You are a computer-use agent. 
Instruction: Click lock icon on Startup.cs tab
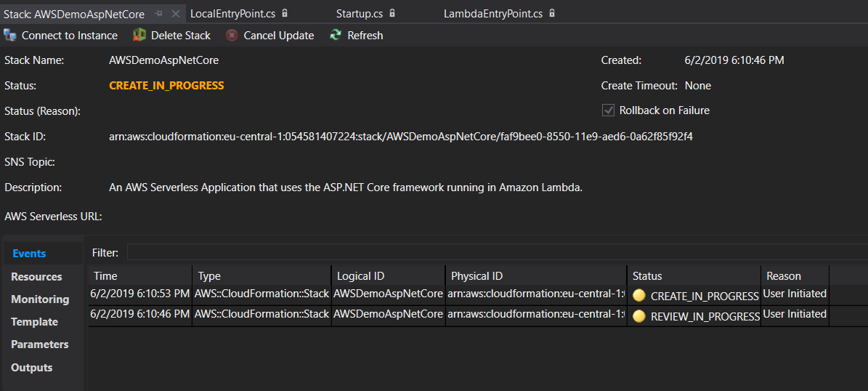tap(392, 13)
